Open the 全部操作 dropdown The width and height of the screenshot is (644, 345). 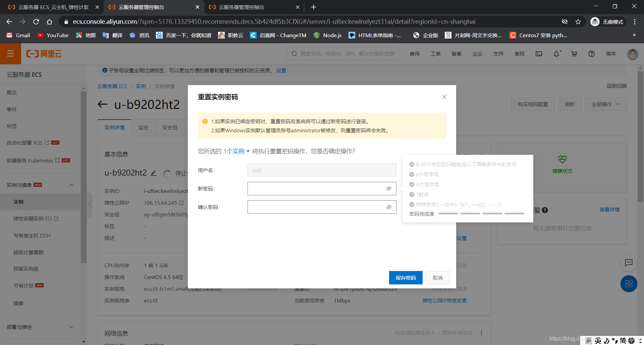[605, 104]
